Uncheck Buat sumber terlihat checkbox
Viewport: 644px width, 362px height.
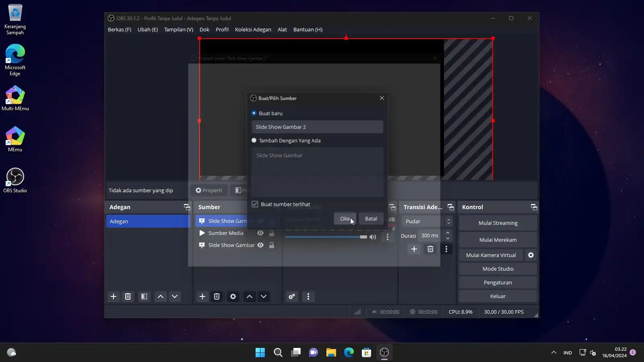tap(255, 204)
